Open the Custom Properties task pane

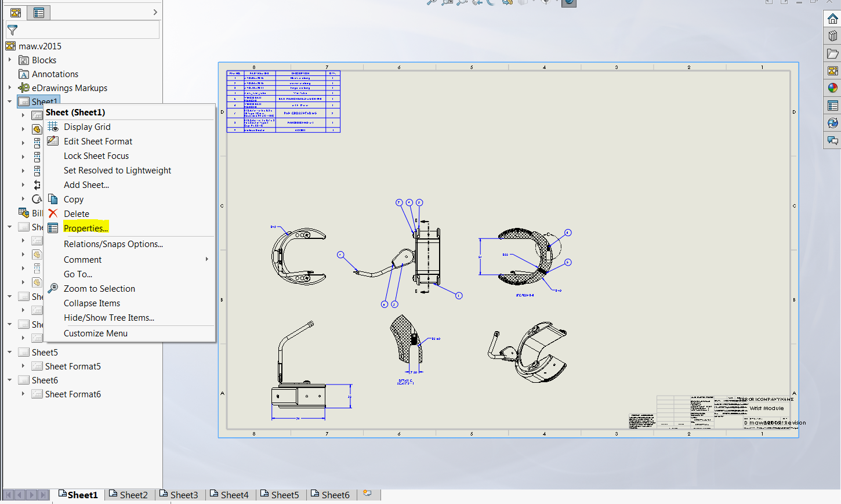833,105
